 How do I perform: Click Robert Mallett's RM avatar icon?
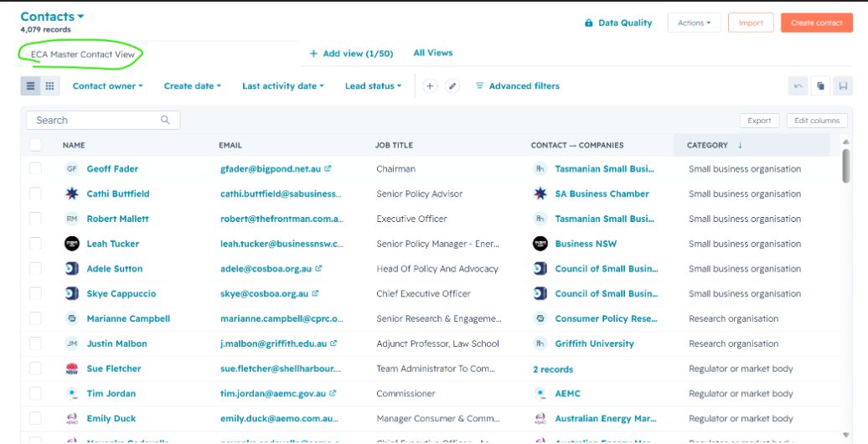(72, 219)
